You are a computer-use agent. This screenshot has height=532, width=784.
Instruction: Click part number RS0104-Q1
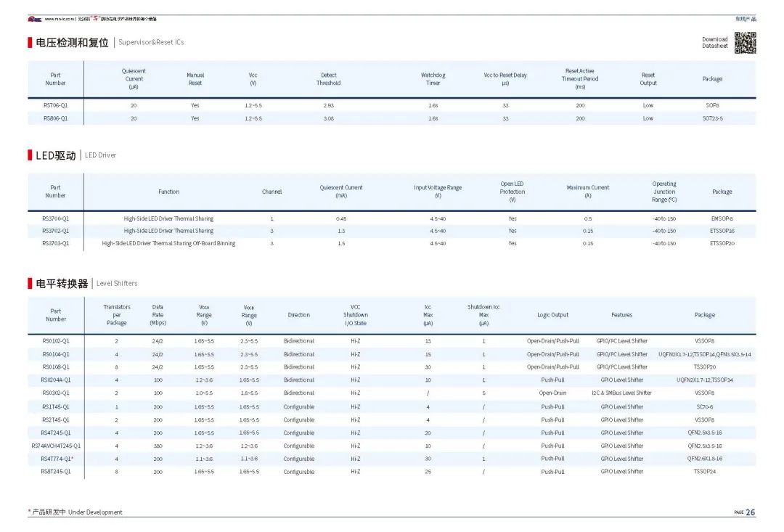56,354
